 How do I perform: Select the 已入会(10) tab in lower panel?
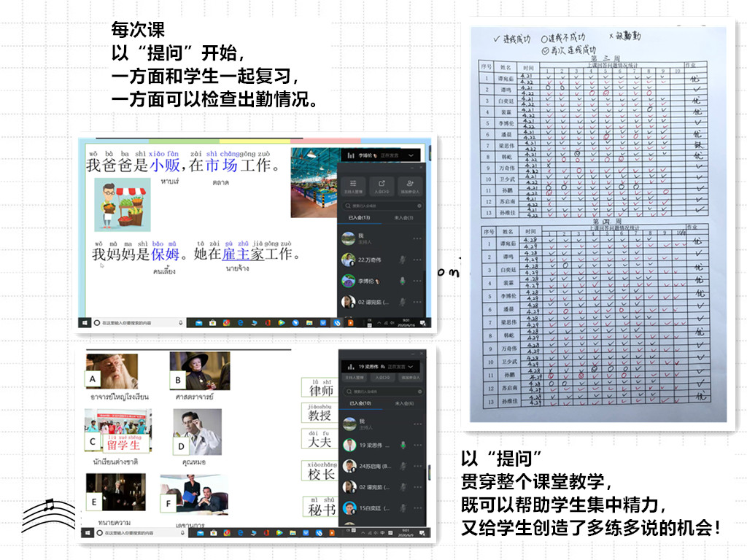click(361, 403)
